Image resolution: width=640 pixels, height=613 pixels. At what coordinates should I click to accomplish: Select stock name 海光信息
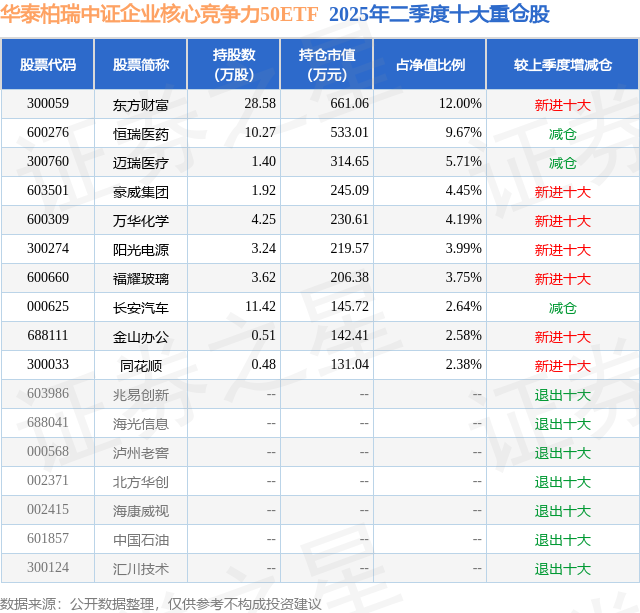pos(141,424)
